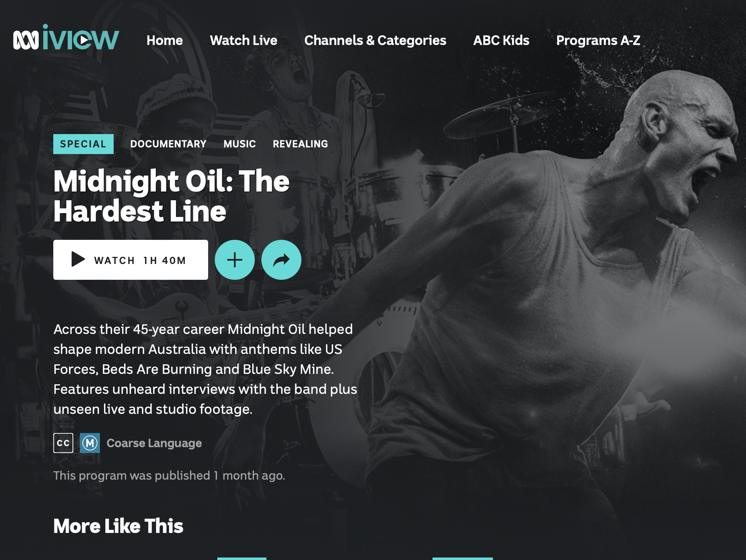Click the play triangle on Watch button

click(78, 259)
